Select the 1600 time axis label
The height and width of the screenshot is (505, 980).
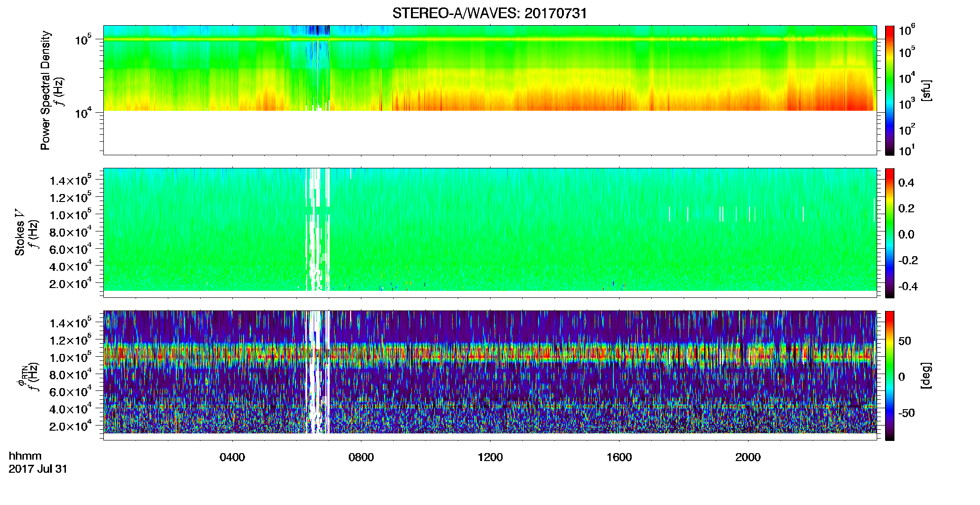619,457
